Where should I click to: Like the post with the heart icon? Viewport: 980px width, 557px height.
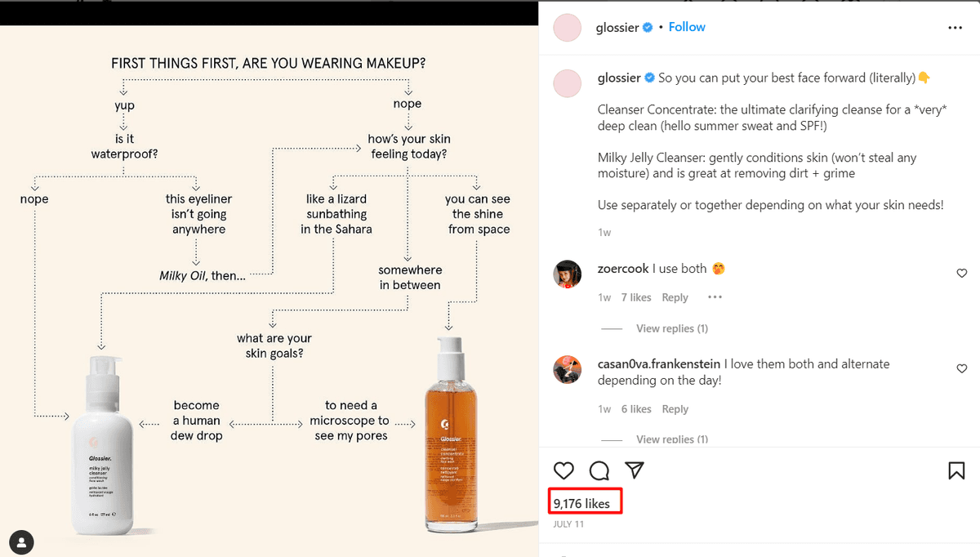563,470
